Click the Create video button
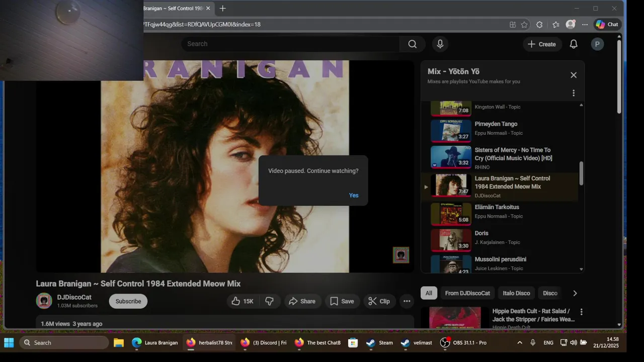Screen dimensions: 644x362 pos(542,44)
